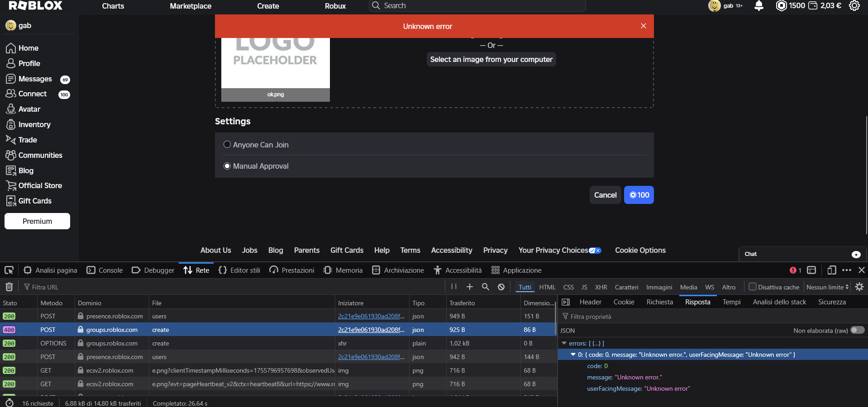Clear the network requests list with trash icon
This screenshot has height=407, width=868.
9,287
